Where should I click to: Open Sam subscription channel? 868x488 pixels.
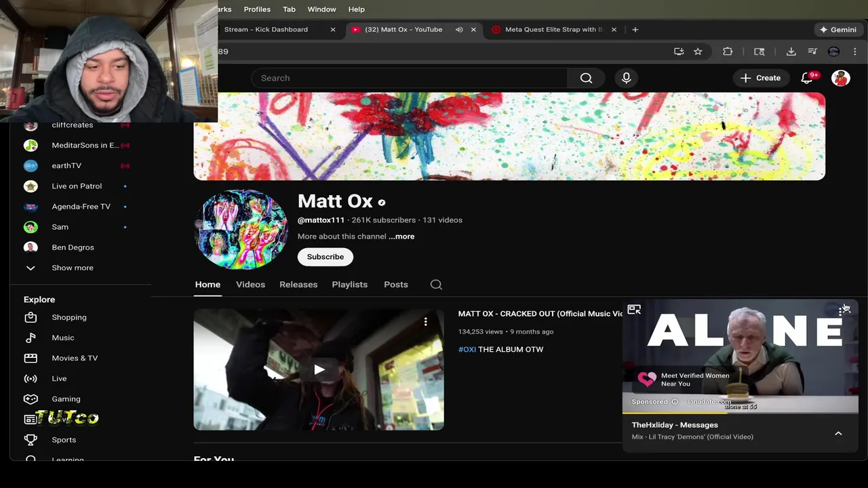click(x=60, y=227)
